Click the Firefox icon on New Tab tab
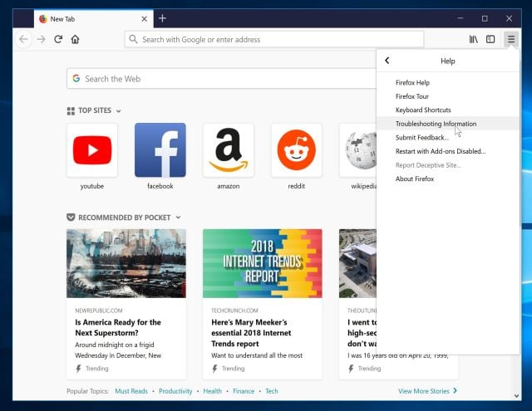The image size is (532, 411). point(43,19)
